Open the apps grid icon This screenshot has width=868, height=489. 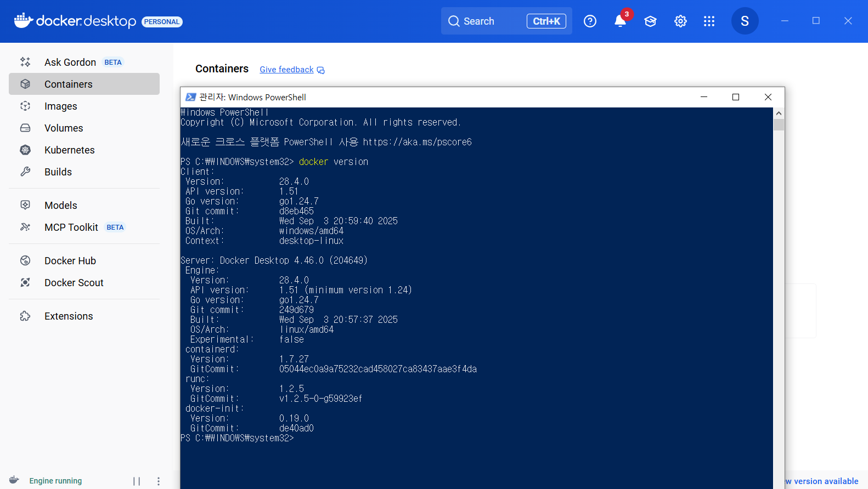[709, 21]
